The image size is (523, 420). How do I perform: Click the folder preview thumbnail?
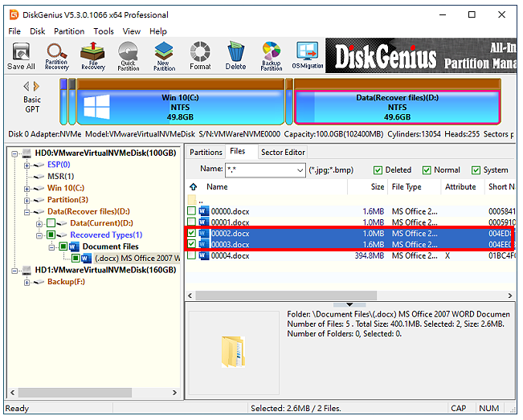click(233, 352)
